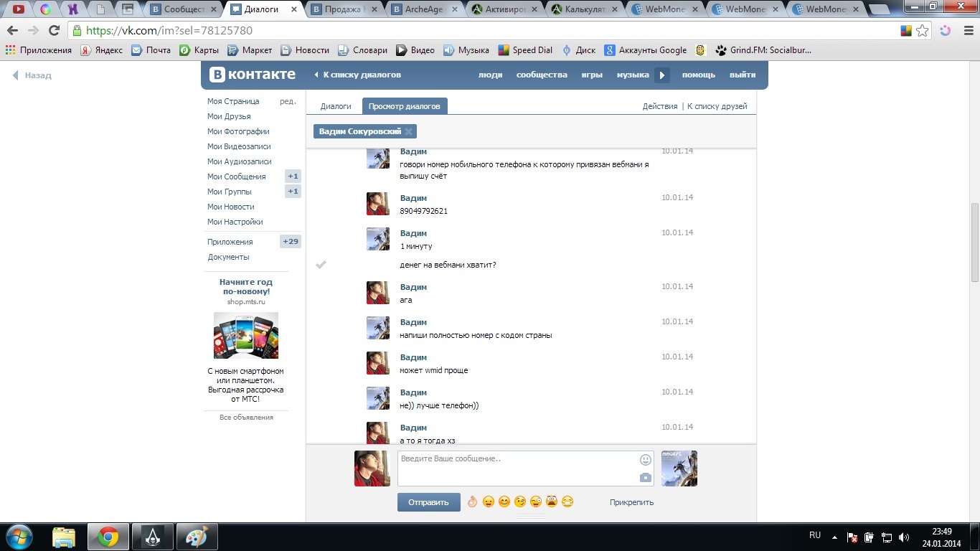Viewport: 980px width, 551px height.
Task: Click the MMORPG dragon avatar beside message box
Action: (679, 468)
